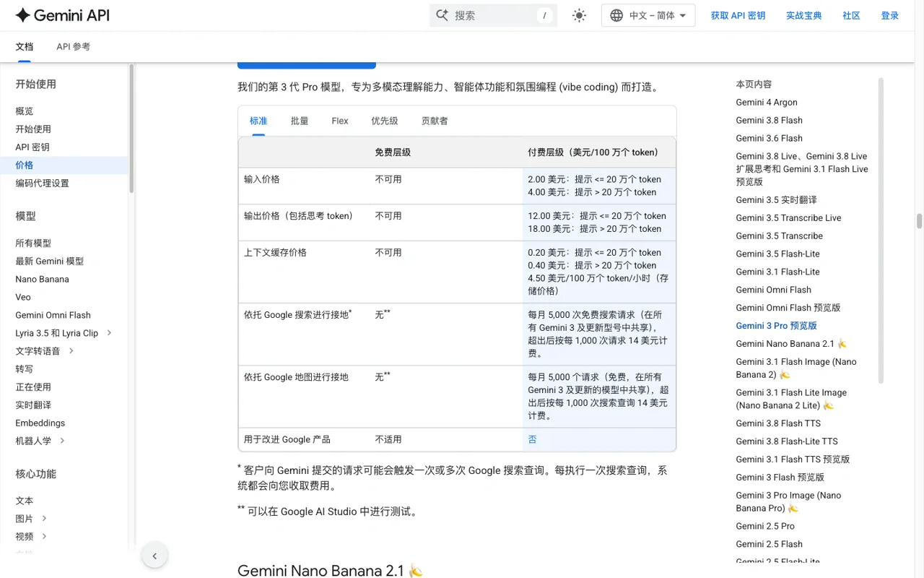
Task: Click the table of contents scrollbar
Action: point(881,230)
